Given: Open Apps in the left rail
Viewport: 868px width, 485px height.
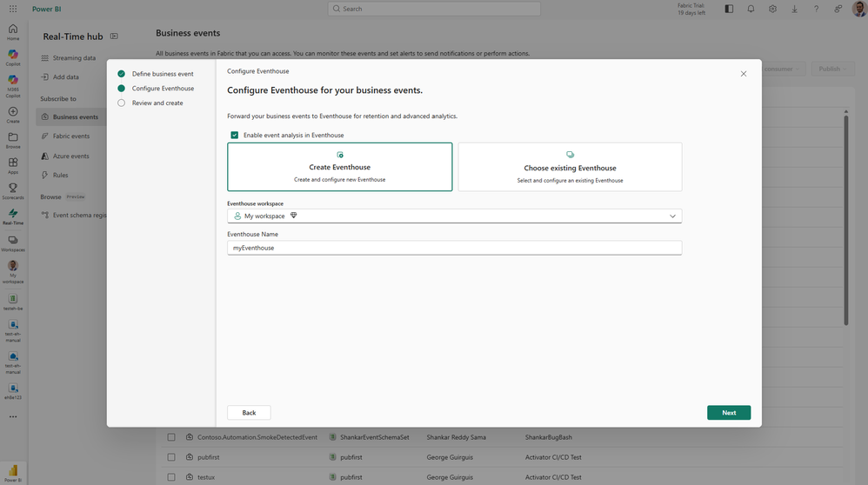Looking at the screenshot, I should 13,166.
